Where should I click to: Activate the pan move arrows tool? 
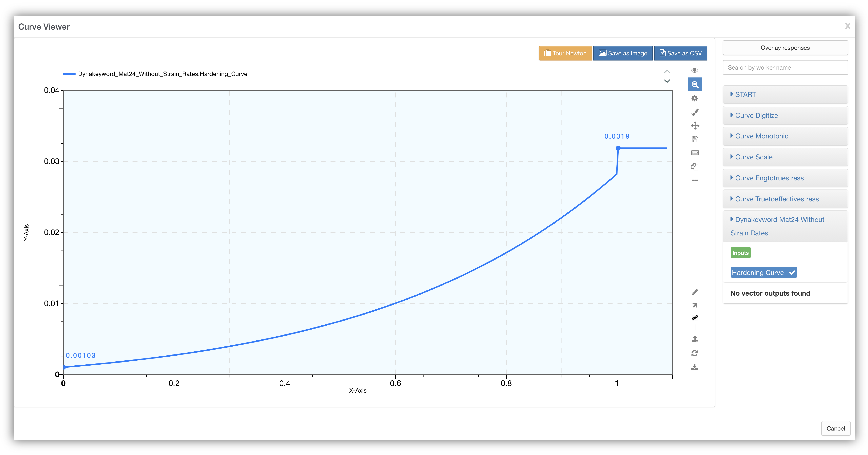tap(695, 126)
